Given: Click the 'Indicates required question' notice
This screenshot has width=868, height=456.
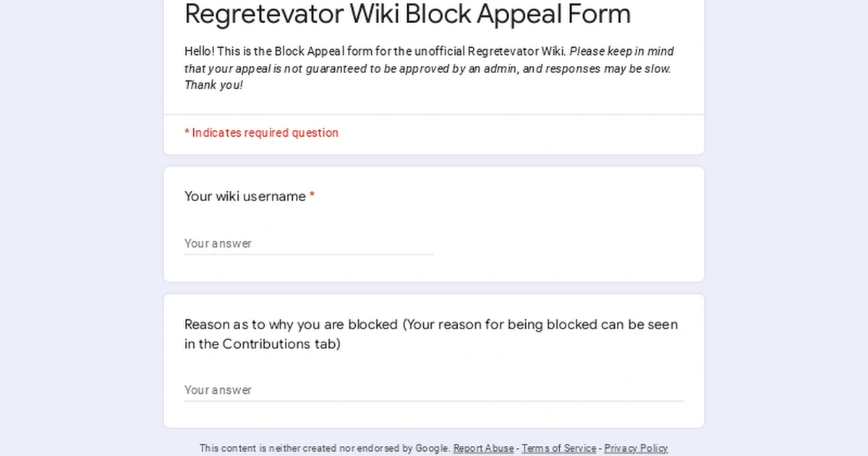Looking at the screenshot, I should click(261, 133).
